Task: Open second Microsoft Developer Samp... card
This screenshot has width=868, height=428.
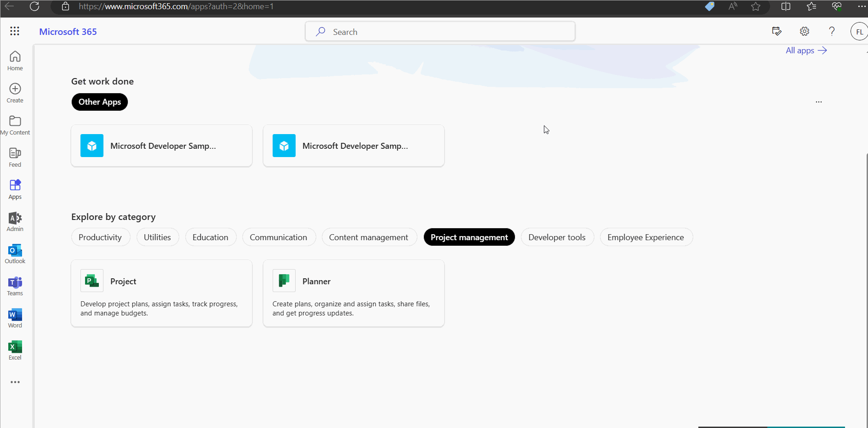Action: coord(354,146)
